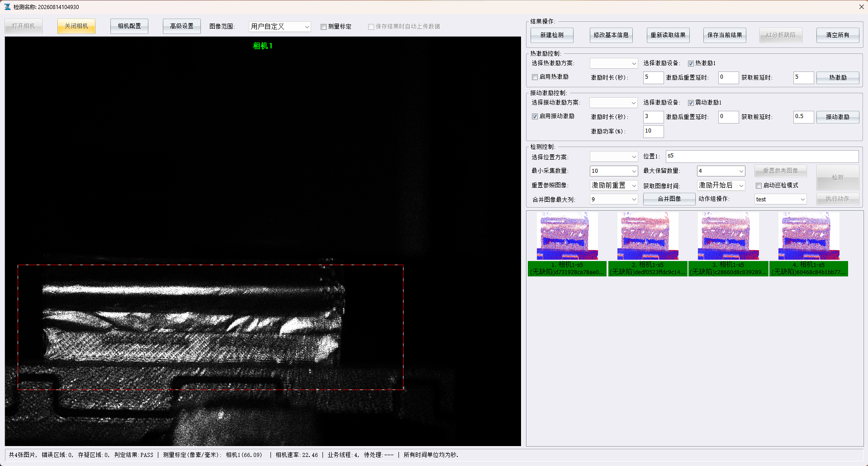Uncheck the 热激励1 device checkbox

(691, 63)
